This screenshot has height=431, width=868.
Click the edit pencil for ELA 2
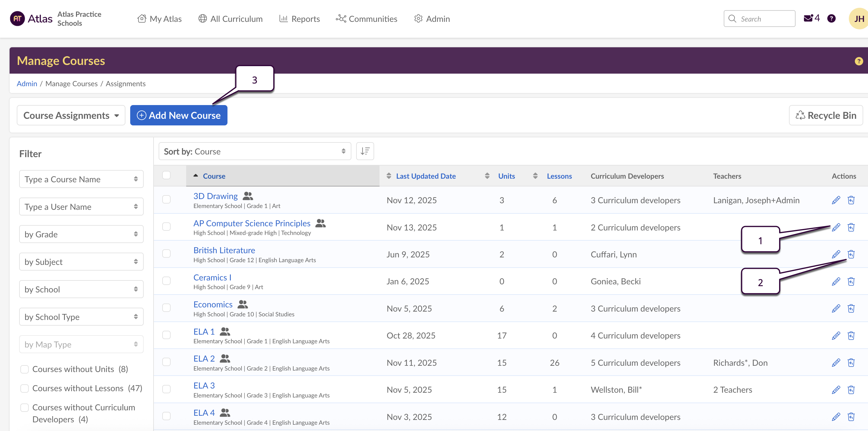pos(836,362)
